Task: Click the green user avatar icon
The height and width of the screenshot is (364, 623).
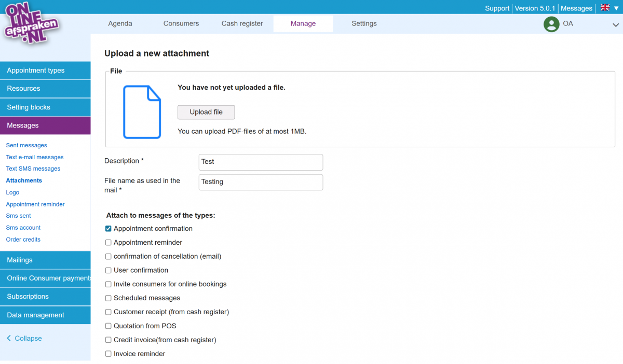Action: [x=551, y=24]
